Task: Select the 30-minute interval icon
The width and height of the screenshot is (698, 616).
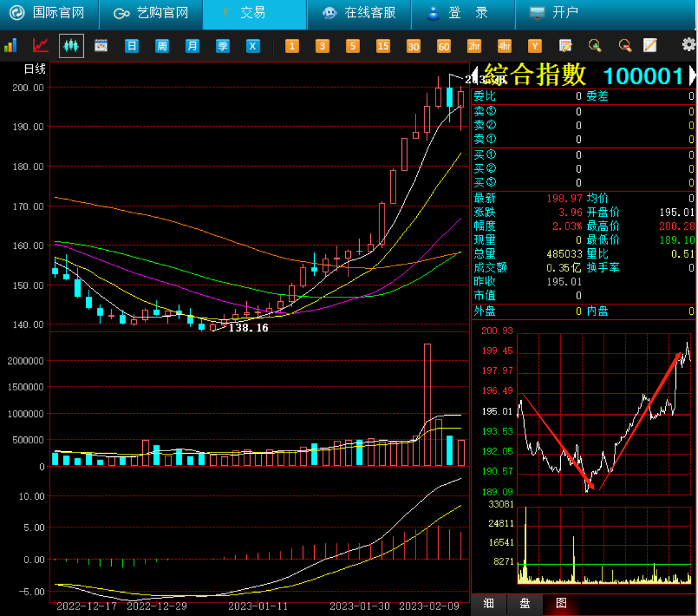Action: click(x=413, y=46)
